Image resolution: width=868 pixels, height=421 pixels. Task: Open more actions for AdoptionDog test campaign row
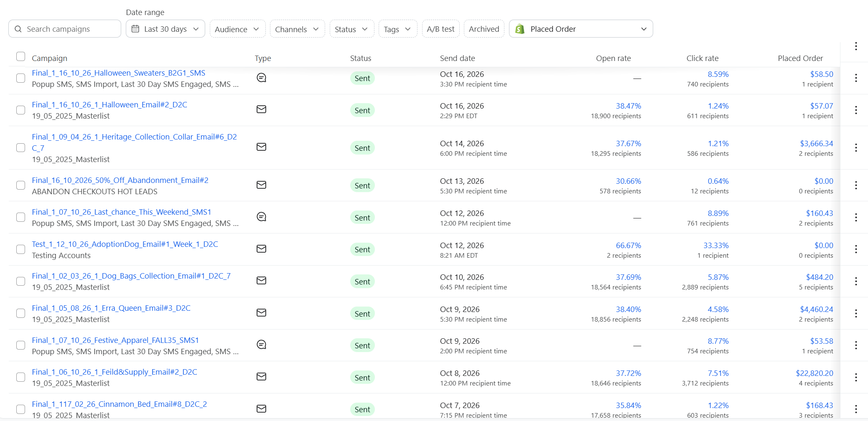[x=856, y=249]
